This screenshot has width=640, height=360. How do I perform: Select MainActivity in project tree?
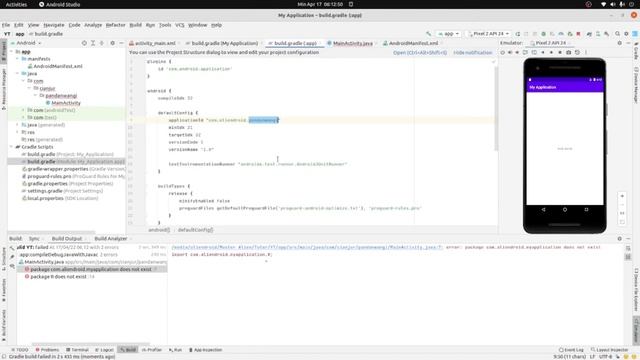(x=66, y=103)
